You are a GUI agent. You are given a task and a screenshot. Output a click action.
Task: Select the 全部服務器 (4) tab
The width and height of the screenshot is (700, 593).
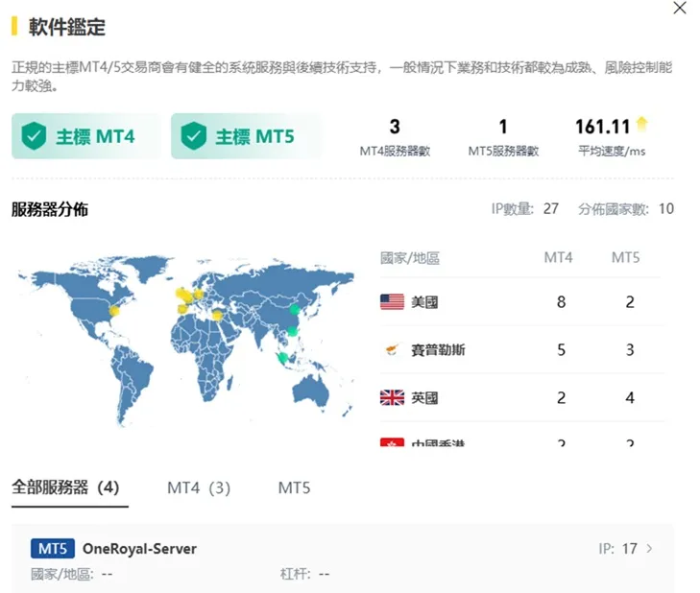(x=65, y=487)
